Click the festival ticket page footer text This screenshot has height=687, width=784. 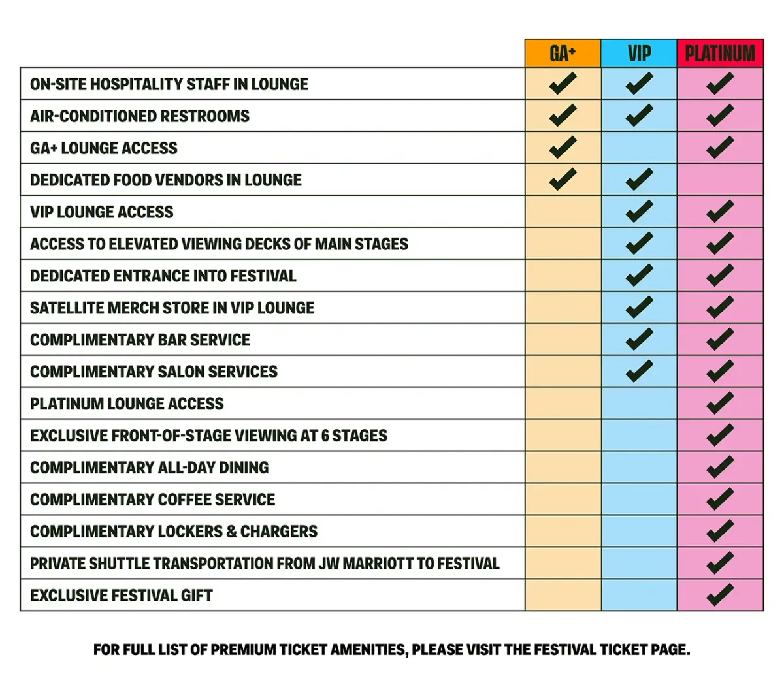392,650
